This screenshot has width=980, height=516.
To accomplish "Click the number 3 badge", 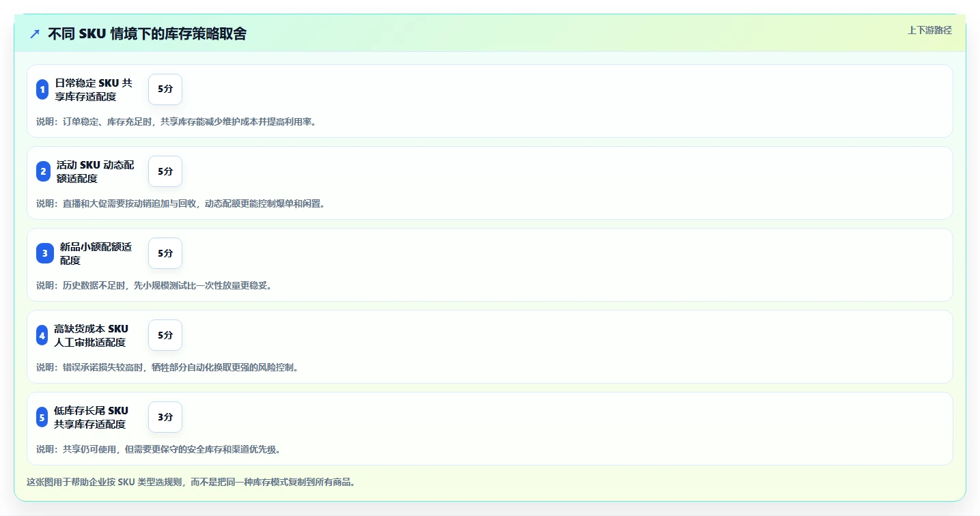I will pyautogui.click(x=45, y=253).
